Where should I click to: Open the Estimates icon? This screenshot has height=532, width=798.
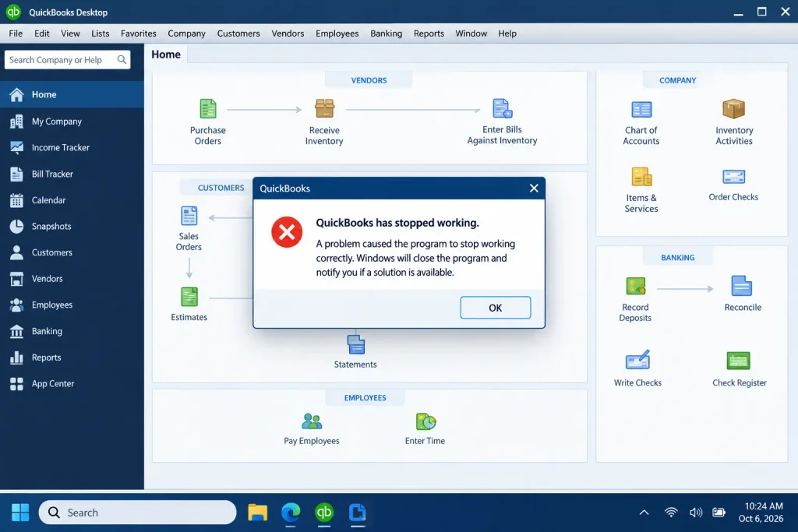(189, 297)
